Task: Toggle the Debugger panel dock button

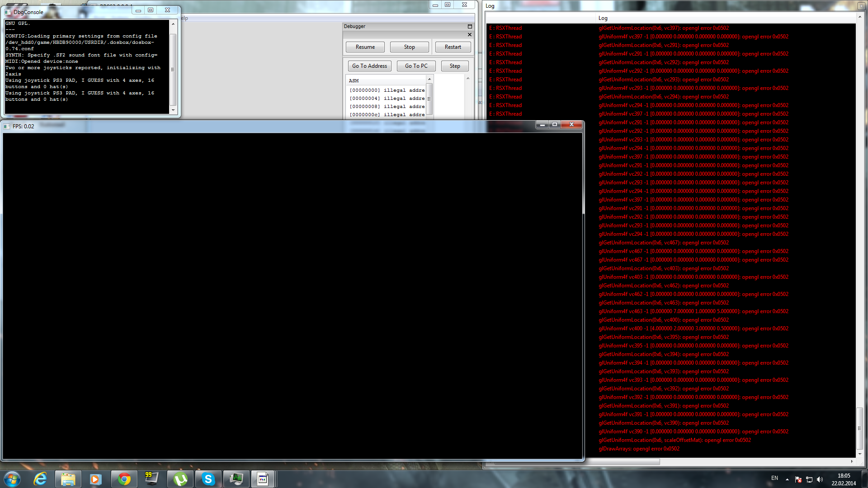Action: pos(470,26)
